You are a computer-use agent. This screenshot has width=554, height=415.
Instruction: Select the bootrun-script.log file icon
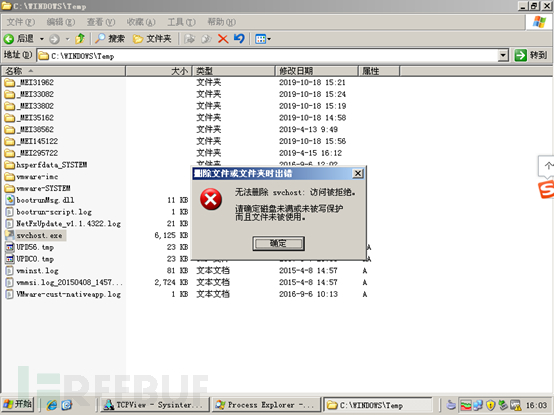pyautogui.click(x=10, y=212)
